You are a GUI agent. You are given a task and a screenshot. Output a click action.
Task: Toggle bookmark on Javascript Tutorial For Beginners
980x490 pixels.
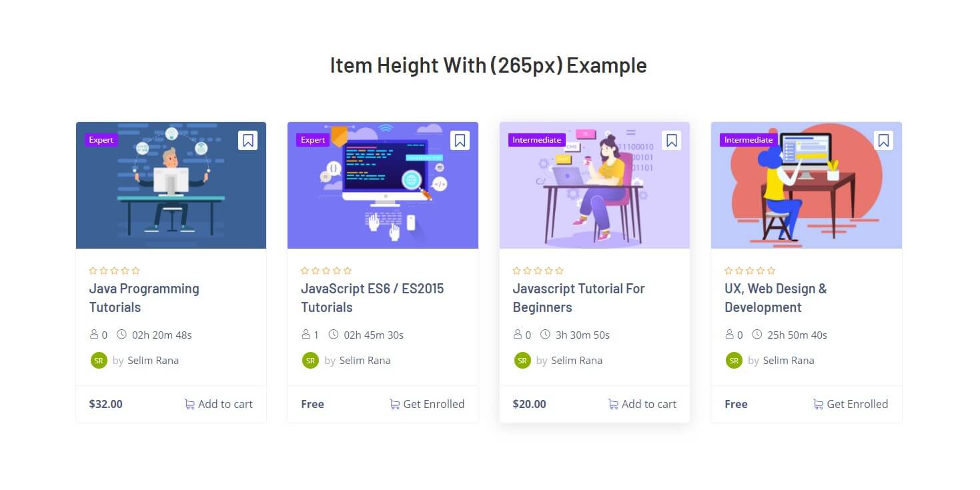[672, 140]
